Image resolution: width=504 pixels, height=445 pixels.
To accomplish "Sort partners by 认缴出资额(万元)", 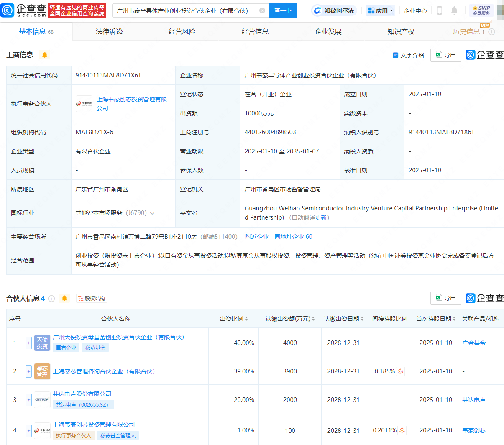I will pos(313,319).
